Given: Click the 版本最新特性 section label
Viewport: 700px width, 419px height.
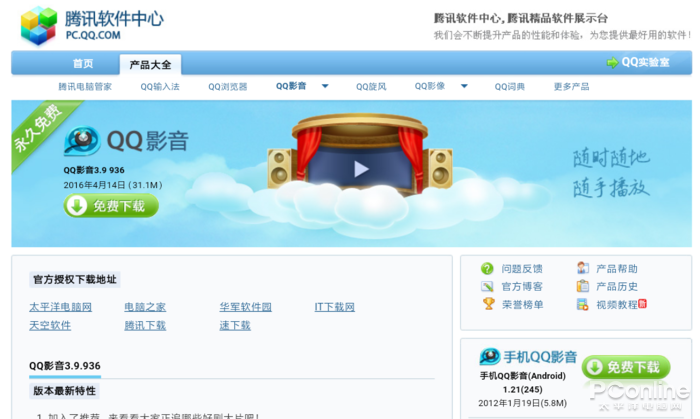Looking at the screenshot, I should click(64, 391).
